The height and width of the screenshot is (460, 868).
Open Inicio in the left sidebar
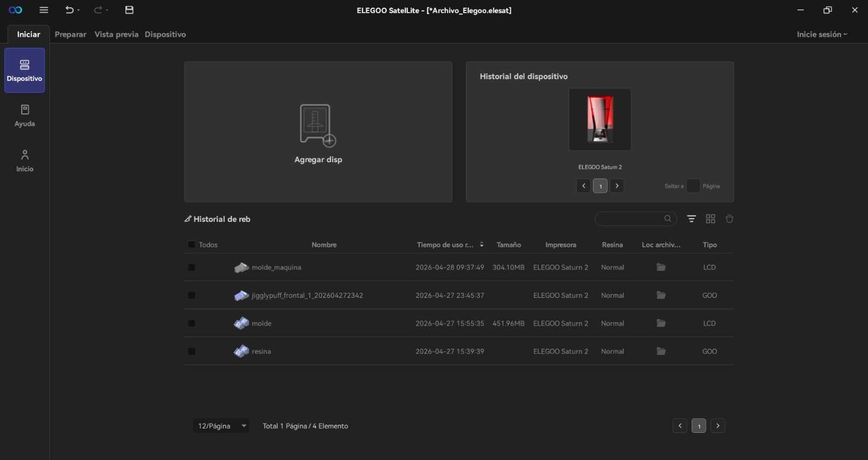click(x=24, y=161)
